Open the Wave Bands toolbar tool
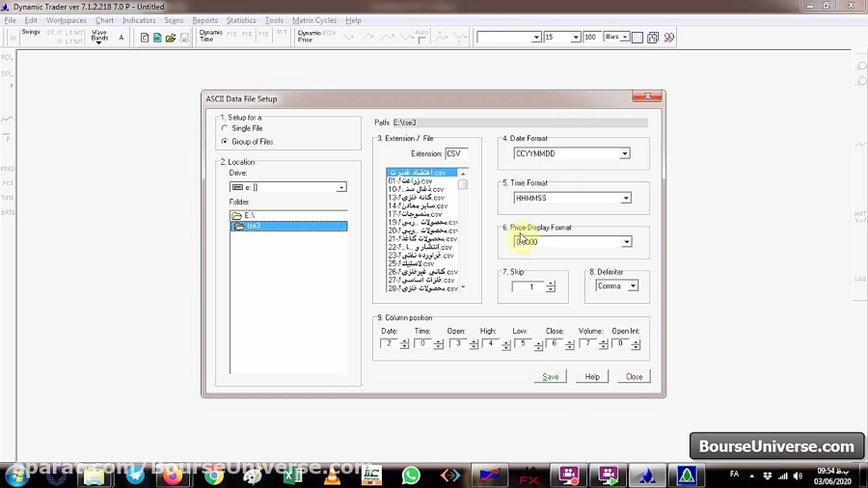The width and height of the screenshot is (868, 488). [x=99, y=37]
